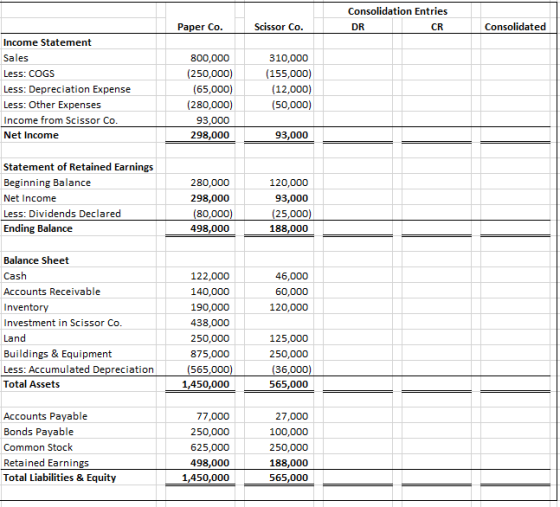
Task: Click Paper Co. Beginning Balance 280,000
Action: click(210, 182)
